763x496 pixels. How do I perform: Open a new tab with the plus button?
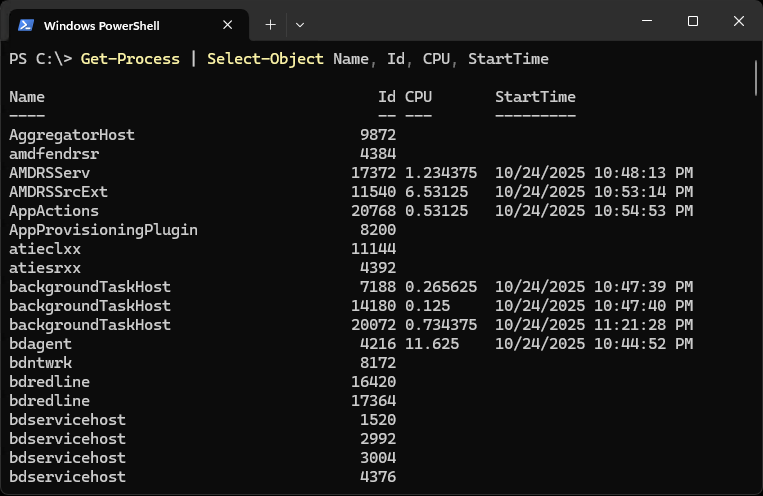[x=270, y=25]
